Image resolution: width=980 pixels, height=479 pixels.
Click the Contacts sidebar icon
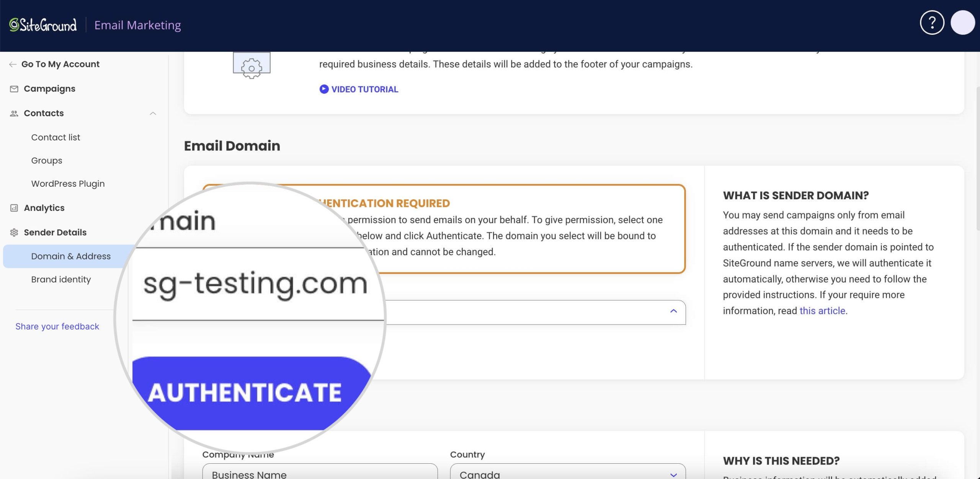(13, 113)
